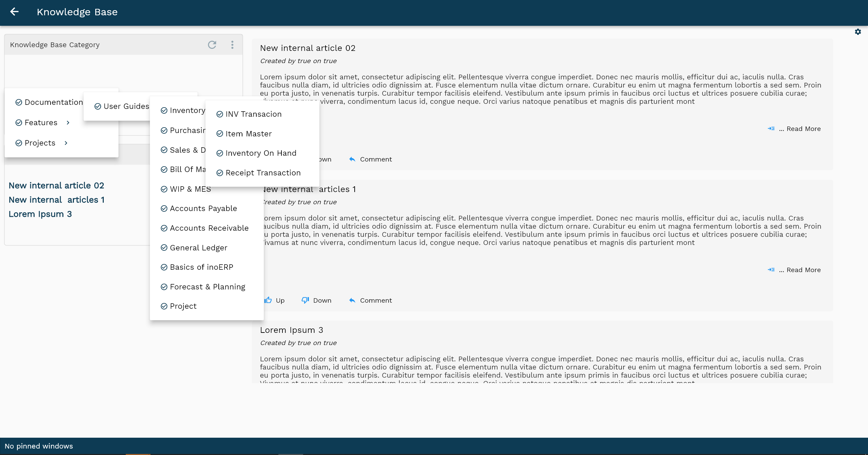
Task: Click the refresh icon in category panel
Action: click(x=212, y=45)
